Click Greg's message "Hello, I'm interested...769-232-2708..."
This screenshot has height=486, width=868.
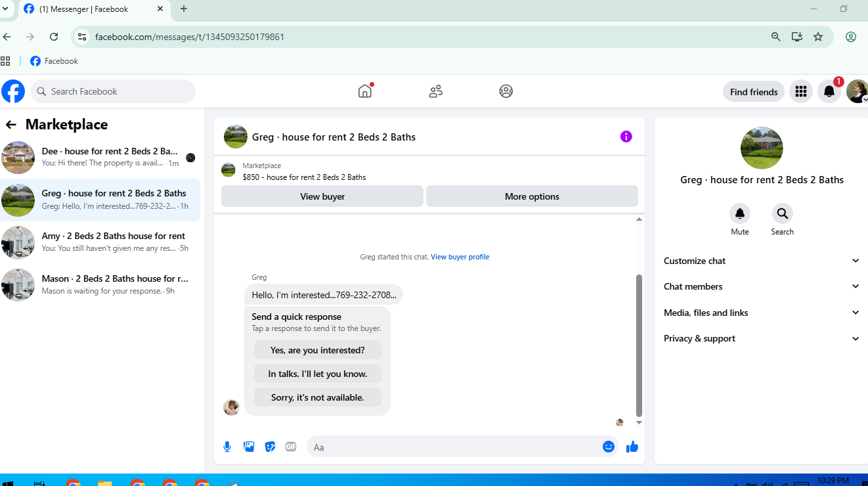(324, 295)
